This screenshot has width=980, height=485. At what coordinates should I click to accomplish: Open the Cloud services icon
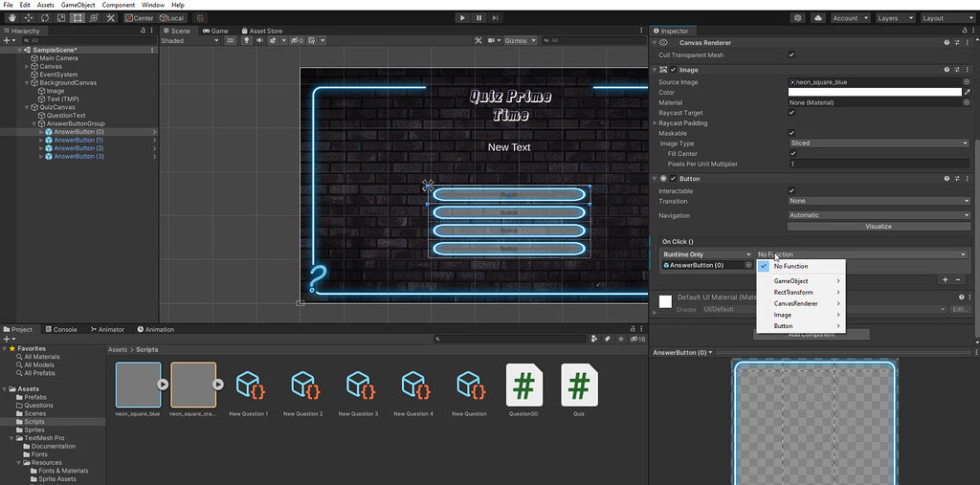[818, 18]
